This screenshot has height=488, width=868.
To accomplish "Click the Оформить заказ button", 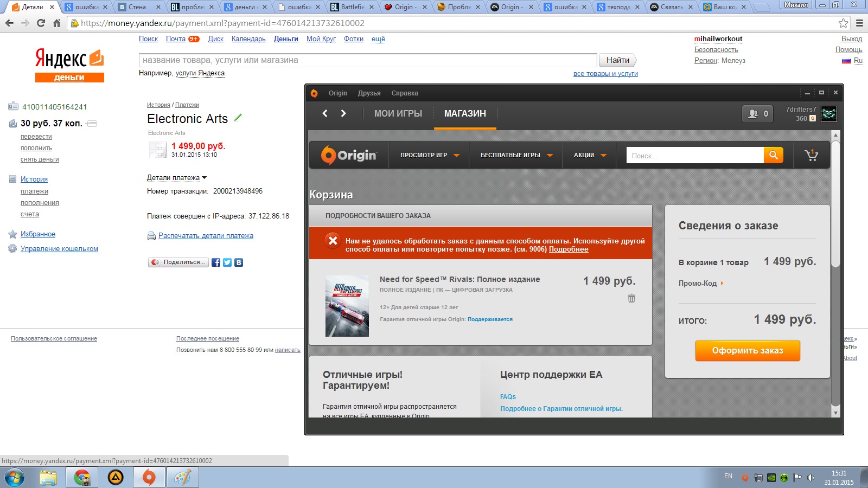I will click(x=748, y=350).
